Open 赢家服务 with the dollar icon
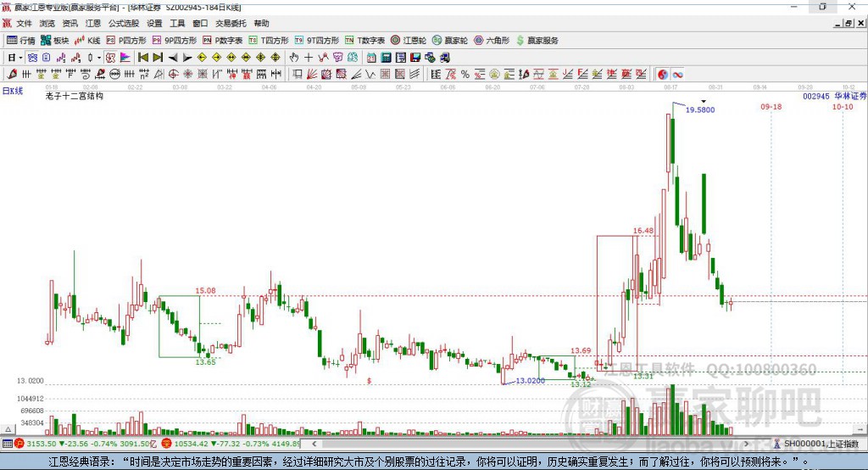The image size is (868, 470). (x=537, y=41)
